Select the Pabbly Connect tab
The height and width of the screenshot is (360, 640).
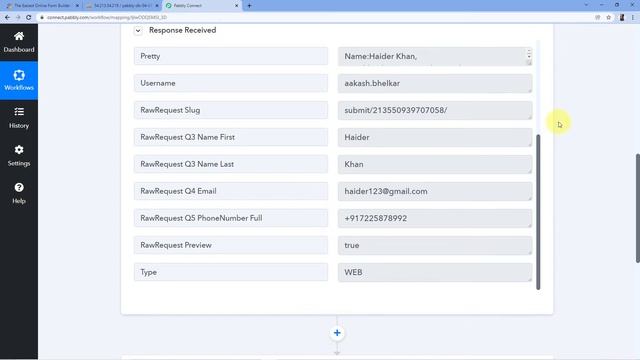[x=202, y=6]
